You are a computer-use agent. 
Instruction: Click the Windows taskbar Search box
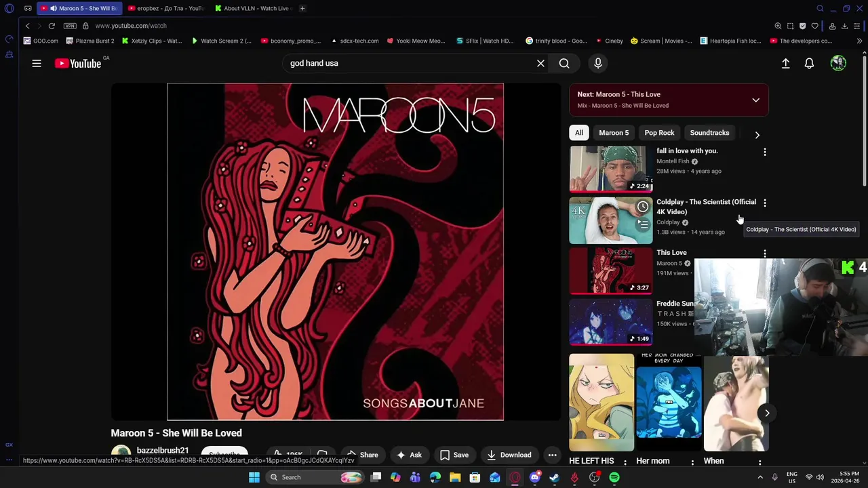pos(316,477)
